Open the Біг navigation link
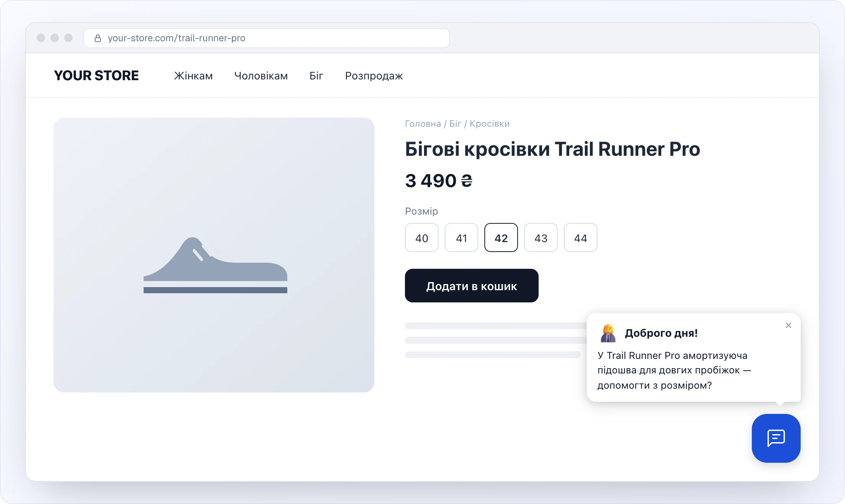This screenshot has width=845, height=504. coord(316,76)
